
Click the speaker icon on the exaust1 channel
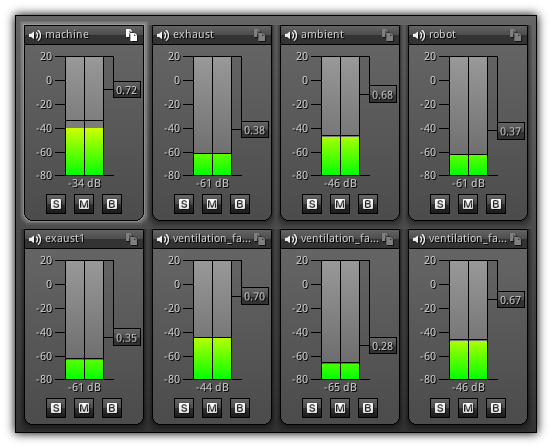35,239
